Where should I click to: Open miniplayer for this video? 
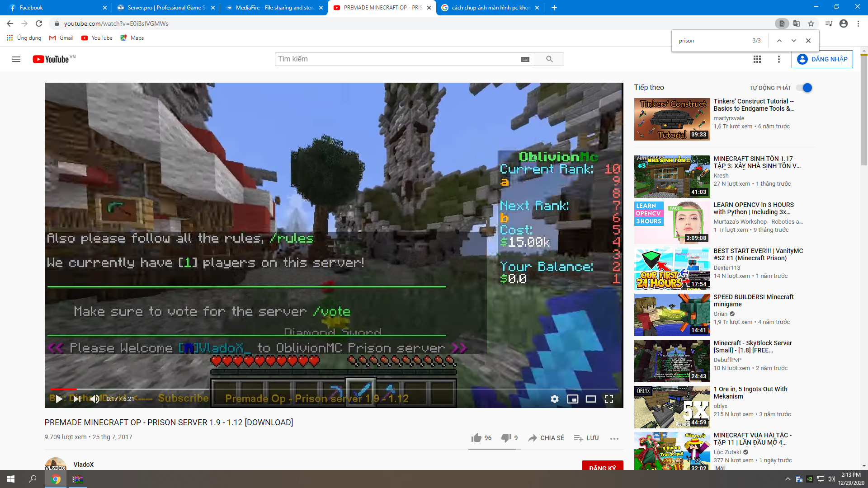point(573,399)
